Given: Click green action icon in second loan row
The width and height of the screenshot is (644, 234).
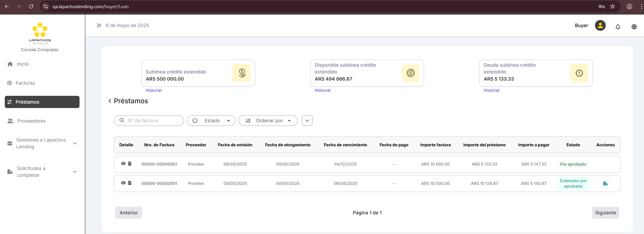Looking at the screenshot, I should (x=605, y=184).
